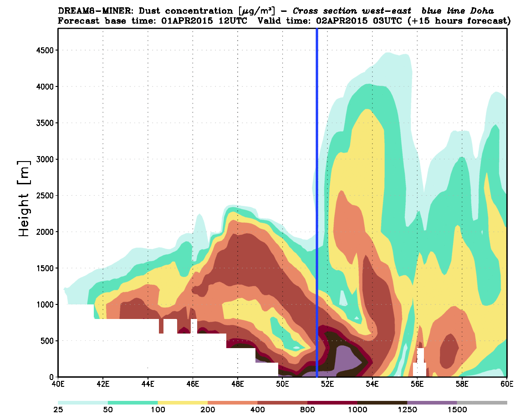Click the 60E longitude label
Image resolution: width=520 pixels, height=420 pixels.
(507, 384)
